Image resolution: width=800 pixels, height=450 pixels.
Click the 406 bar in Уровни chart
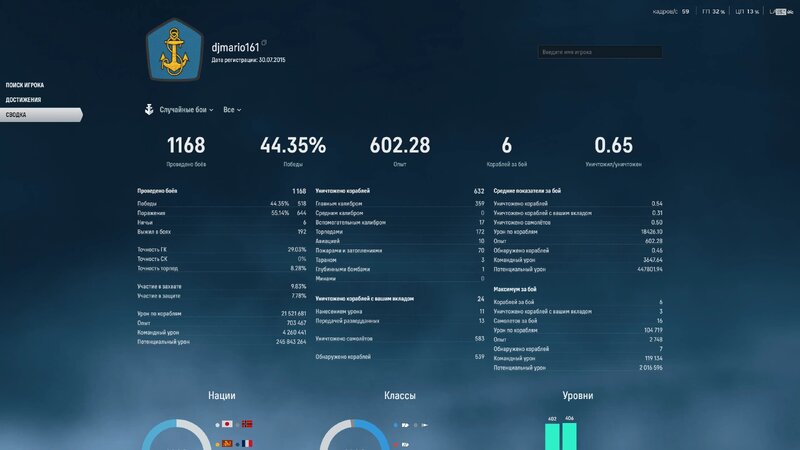point(569,436)
